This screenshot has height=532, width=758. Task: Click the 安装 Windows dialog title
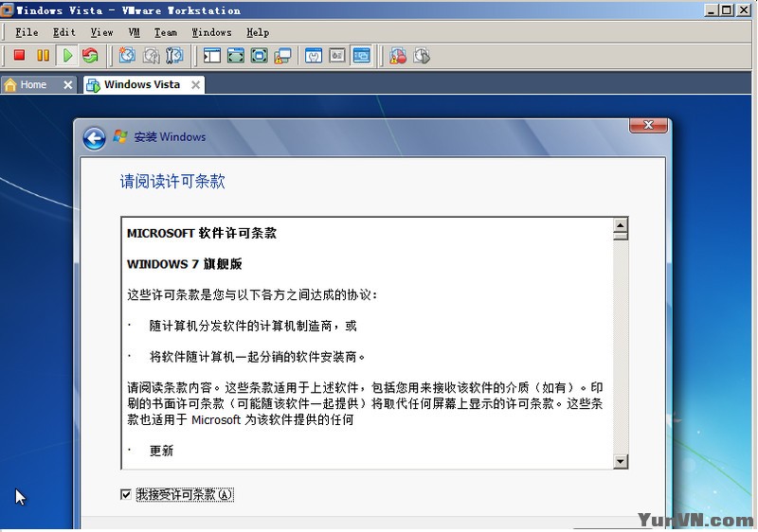pos(170,137)
